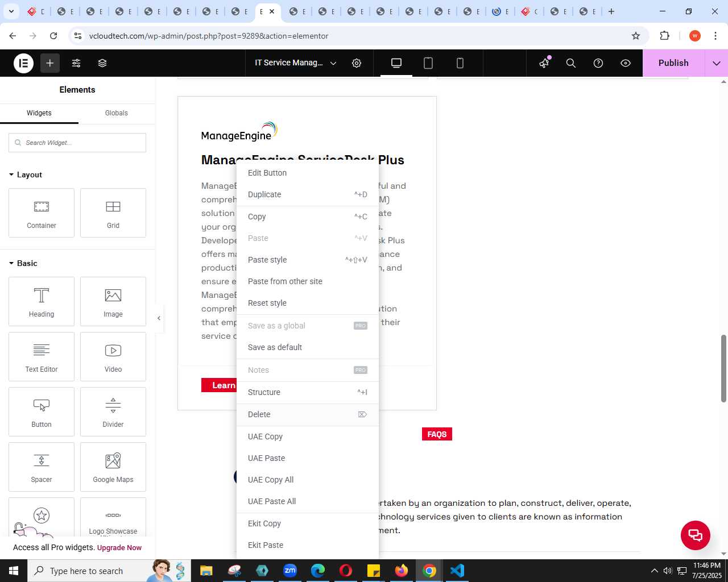The image size is (728, 582).
Task: Collapse the Layout section
Action: pos(26,174)
